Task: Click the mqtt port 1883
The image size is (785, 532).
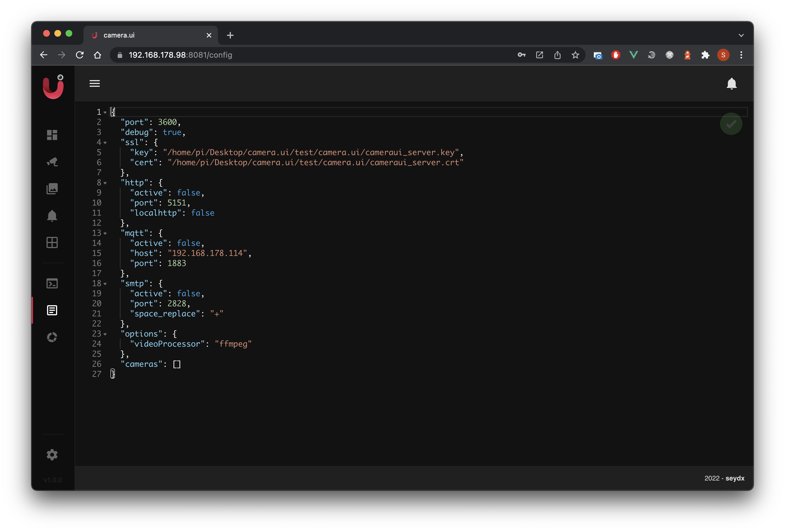Action: 177,263
